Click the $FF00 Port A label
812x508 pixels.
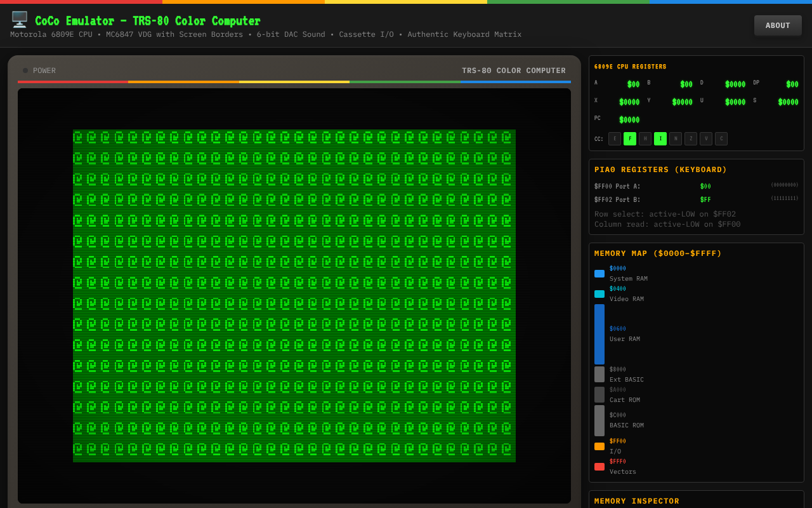pyautogui.click(x=617, y=187)
